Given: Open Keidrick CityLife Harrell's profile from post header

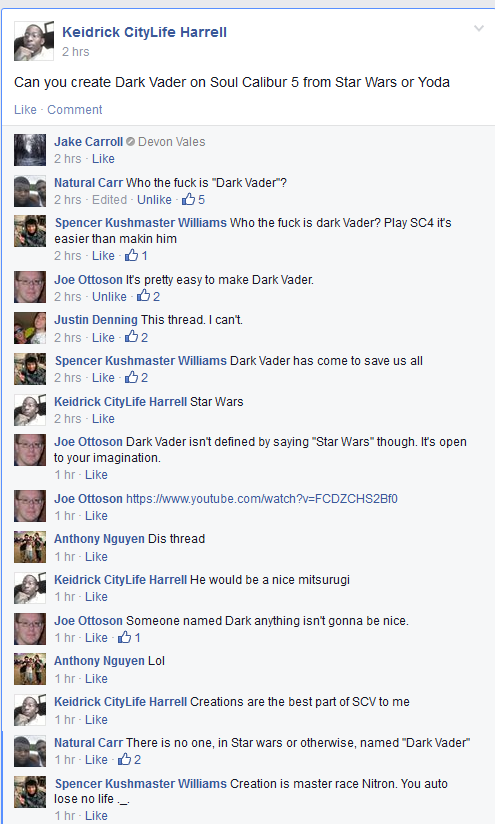Looking at the screenshot, I should (145, 32).
